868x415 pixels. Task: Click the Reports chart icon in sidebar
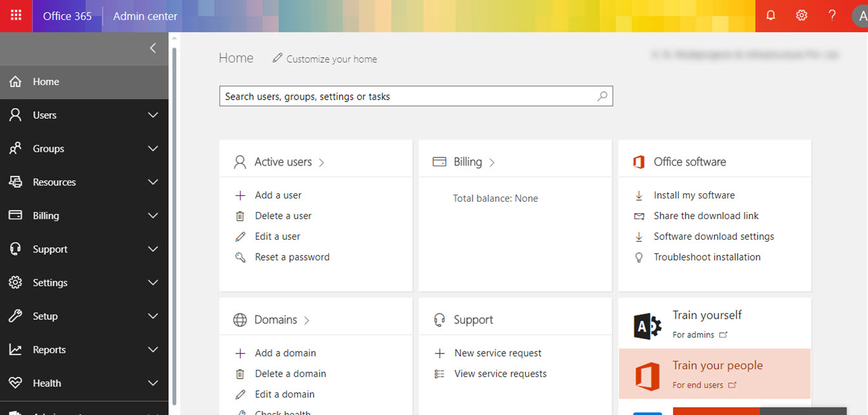pyautogui.click(x=15, y=350)
